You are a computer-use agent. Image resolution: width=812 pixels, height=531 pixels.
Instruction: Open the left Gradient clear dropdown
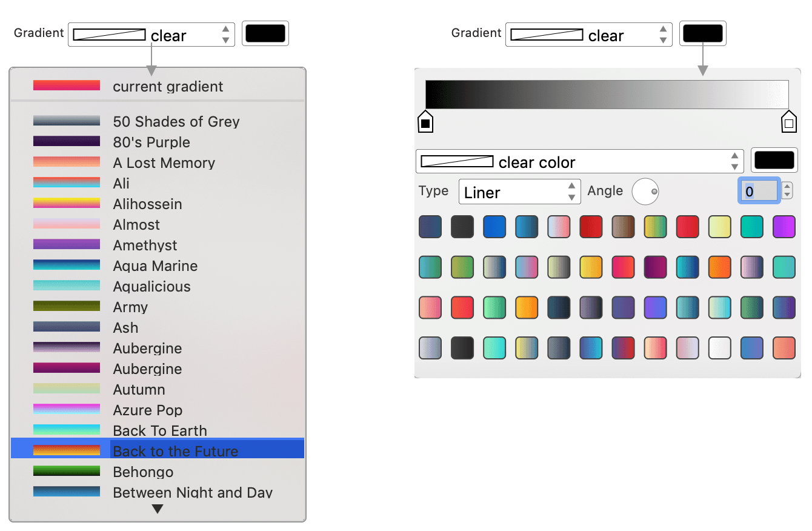(x=151, y=35)
